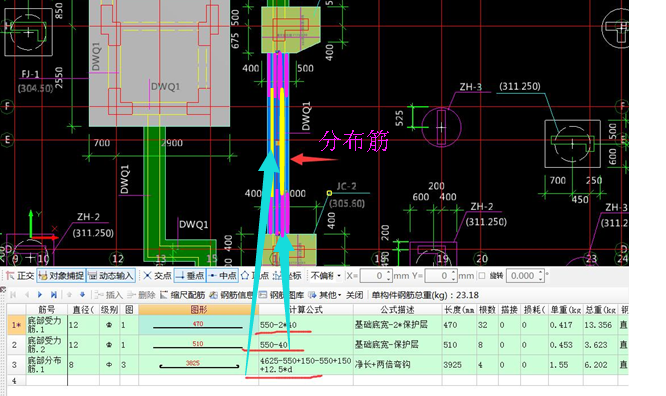
Task: Click the 3925 hooked rebar shape graphic
Action: pyautogui.click(x=198, y=365)
